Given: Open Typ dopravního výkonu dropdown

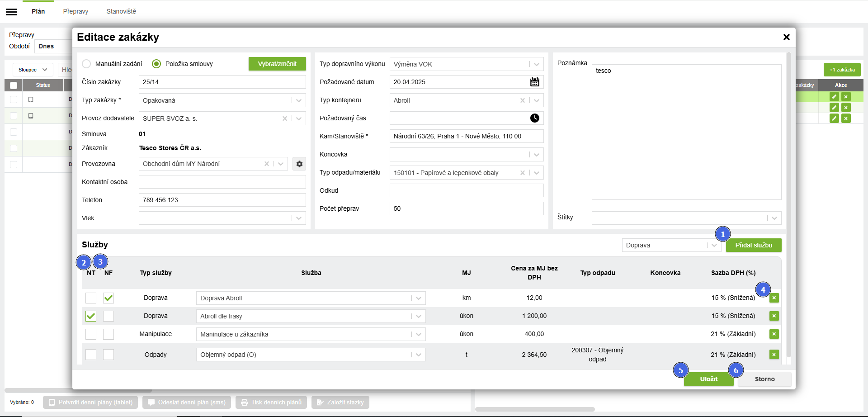Looking at the screenshot, I should 536,64.
